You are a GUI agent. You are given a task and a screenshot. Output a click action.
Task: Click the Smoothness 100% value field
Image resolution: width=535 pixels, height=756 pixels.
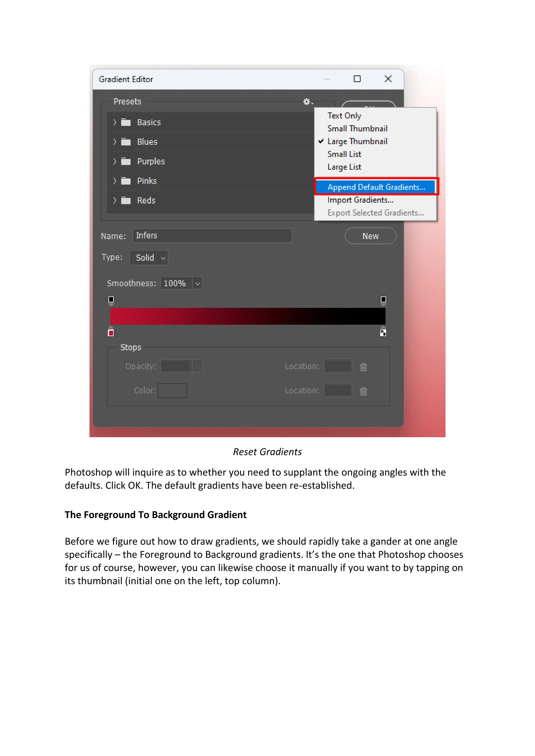[177, 284]
